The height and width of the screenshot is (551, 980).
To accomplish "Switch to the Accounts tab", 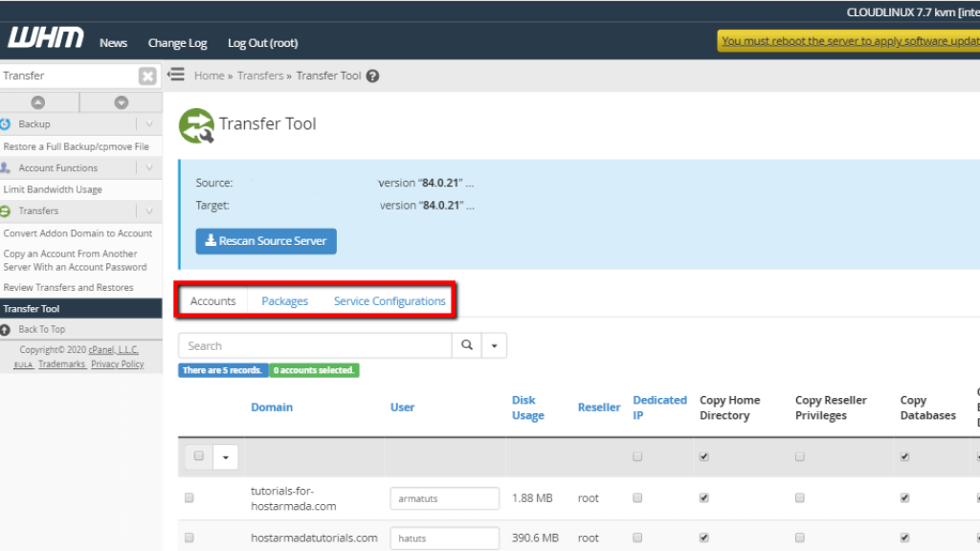I will (x=213, y=301).
